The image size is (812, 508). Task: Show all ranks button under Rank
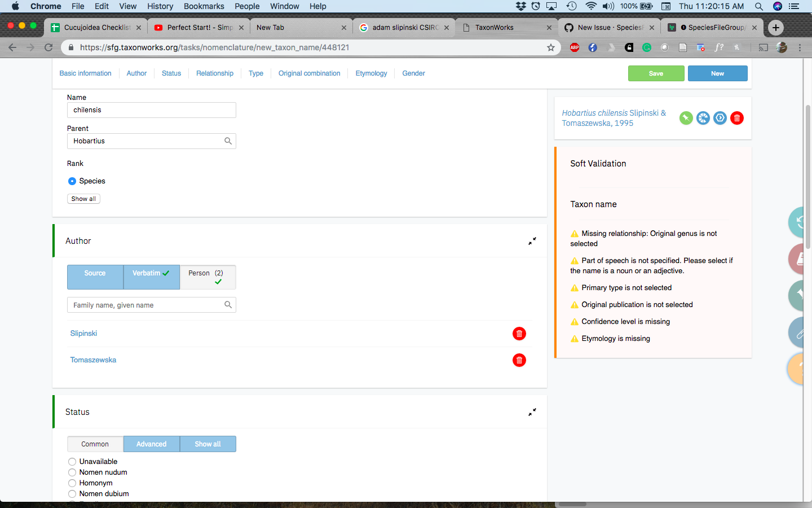coord(83,199)
